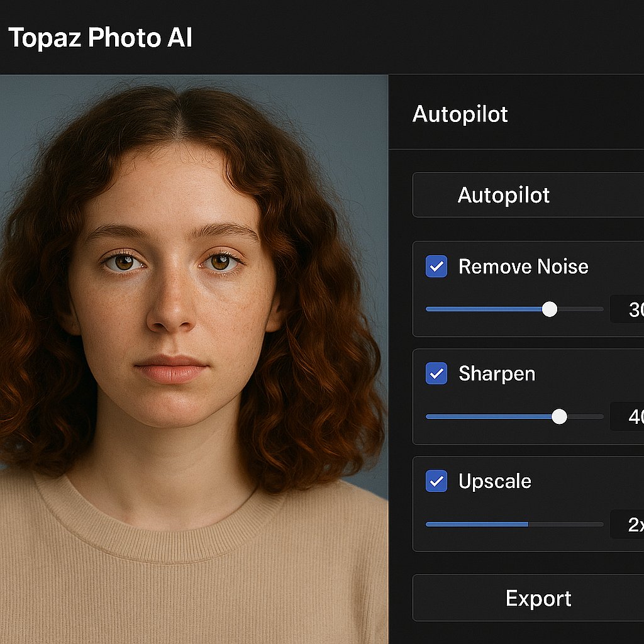
Task: Uncheck the Remove Noise checkbox
Action: 436,266
